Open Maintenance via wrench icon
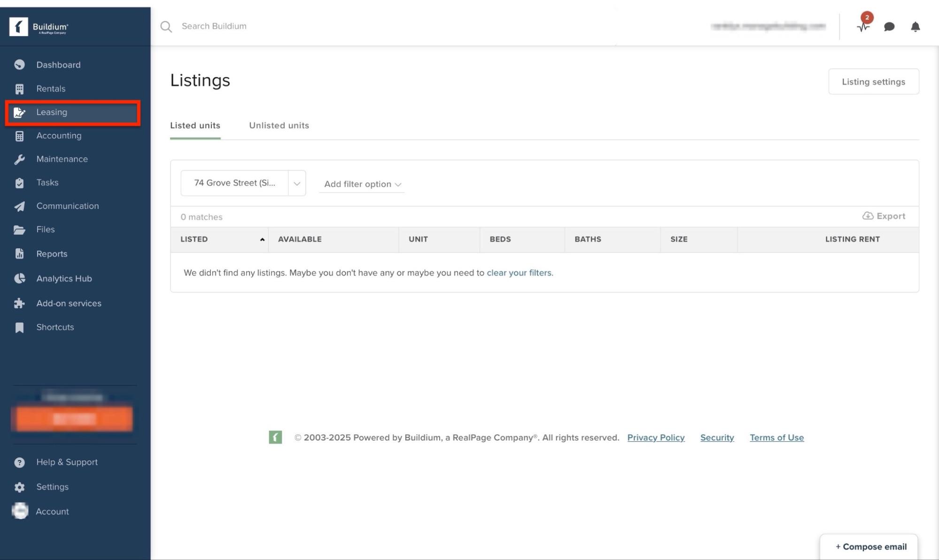 pos(19,159)
